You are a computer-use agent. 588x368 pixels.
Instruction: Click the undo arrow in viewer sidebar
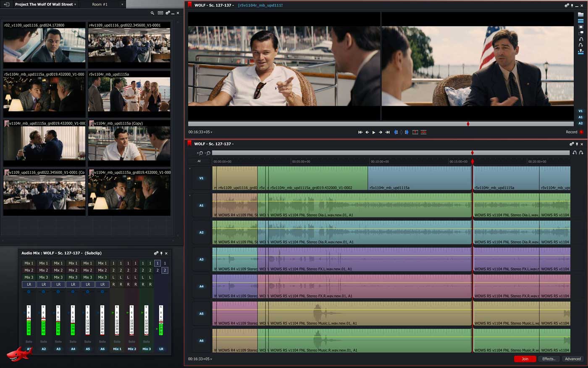click(x=581, y=39)
